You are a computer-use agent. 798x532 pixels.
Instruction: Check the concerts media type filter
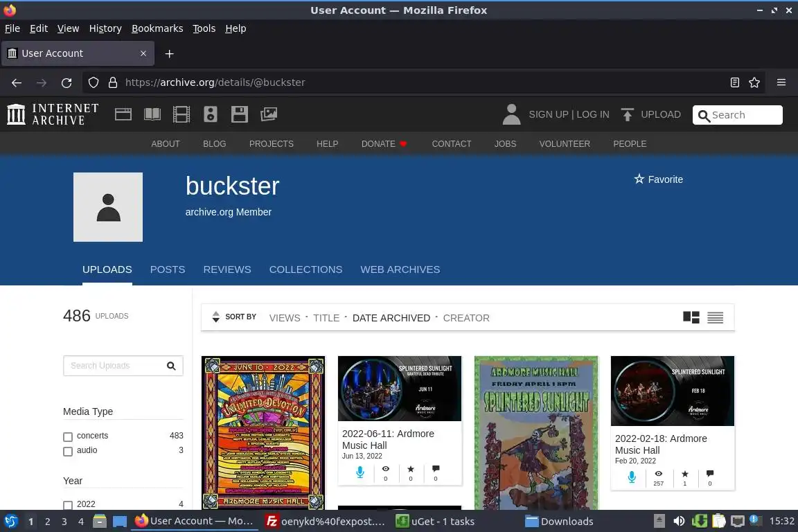coord(68,437)
